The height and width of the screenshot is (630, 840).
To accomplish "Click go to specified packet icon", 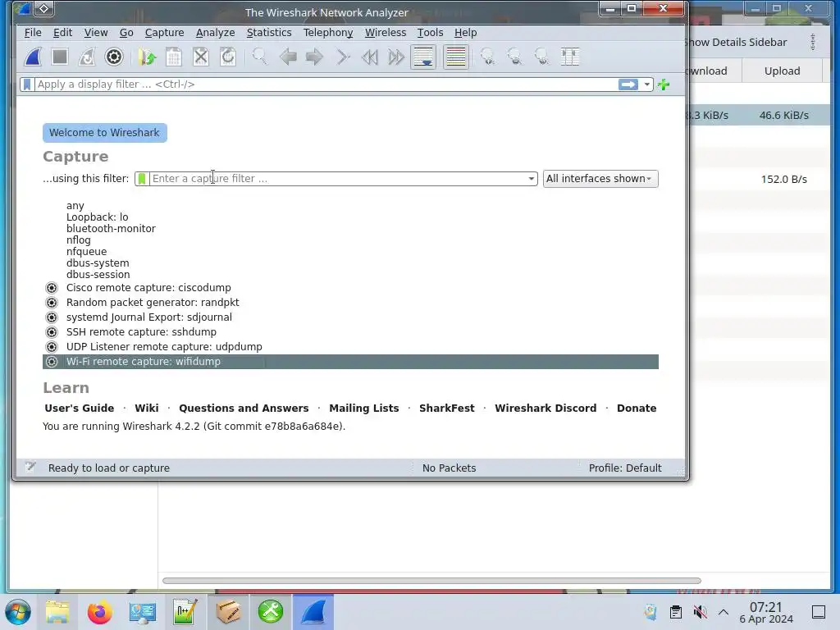I will pyautogui.click(x=342, y=57).
